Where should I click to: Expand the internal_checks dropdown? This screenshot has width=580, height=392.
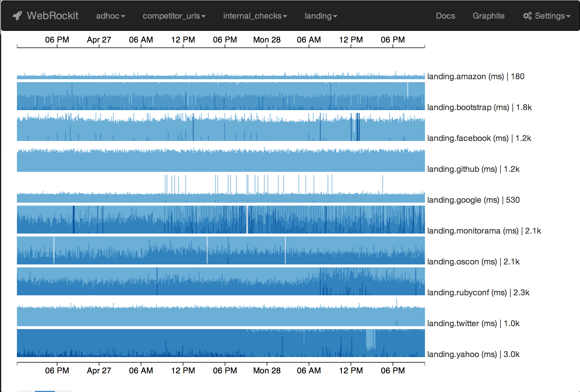tap(255, 16)
